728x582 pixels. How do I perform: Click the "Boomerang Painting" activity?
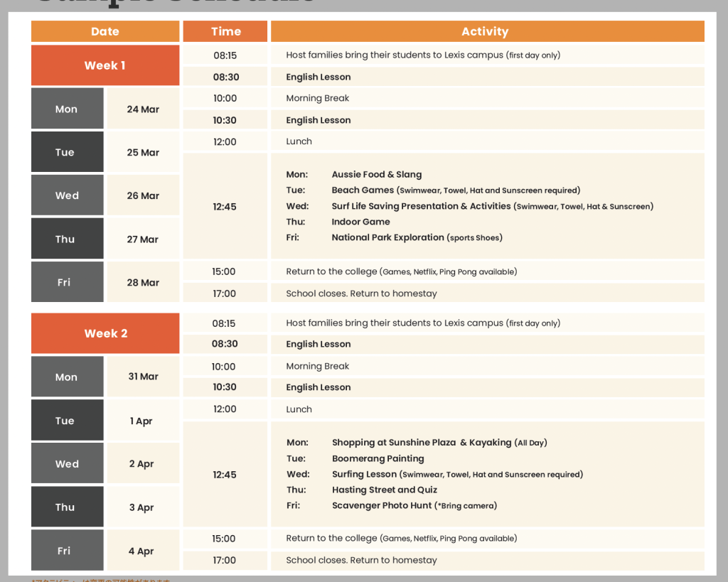coord(378,458)
